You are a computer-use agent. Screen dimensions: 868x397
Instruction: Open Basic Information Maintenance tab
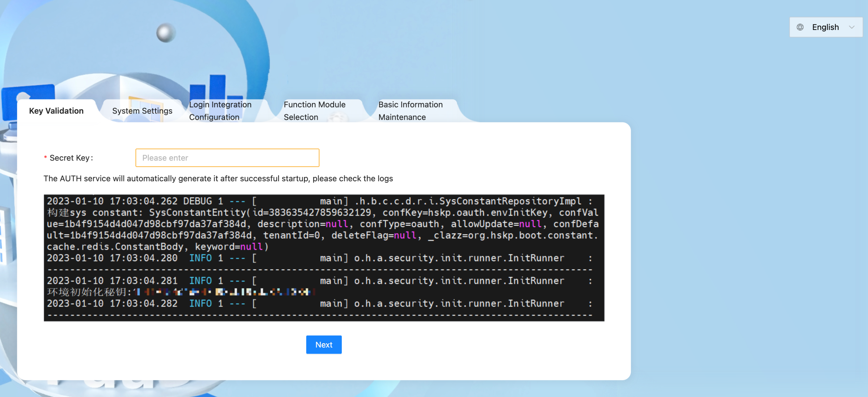click(x=410, y=111)
